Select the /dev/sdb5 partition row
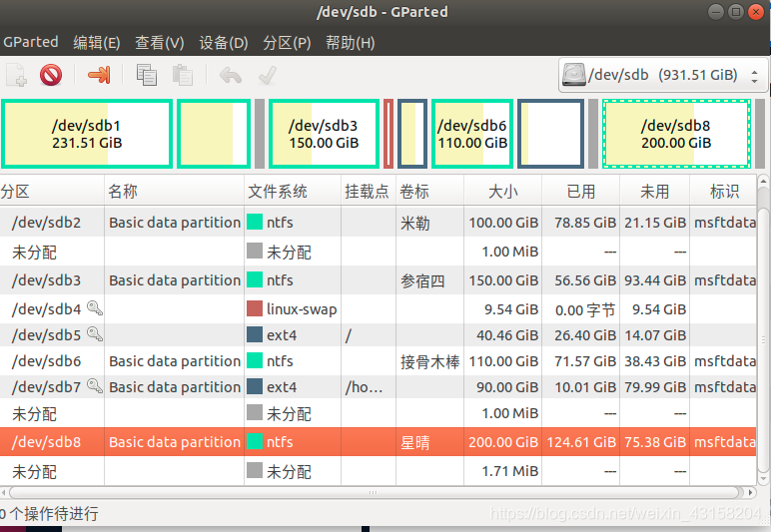Screen dimensions: 771x532 [379, 335]
